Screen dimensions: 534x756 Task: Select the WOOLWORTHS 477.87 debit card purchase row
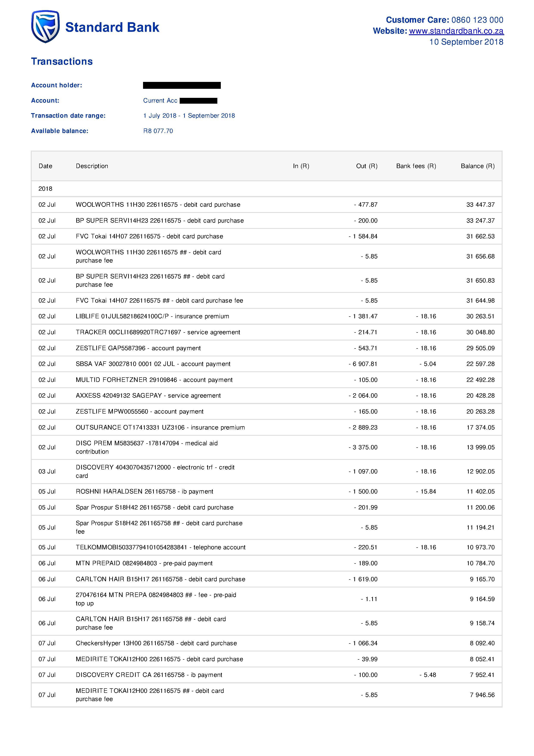(158, 205)
